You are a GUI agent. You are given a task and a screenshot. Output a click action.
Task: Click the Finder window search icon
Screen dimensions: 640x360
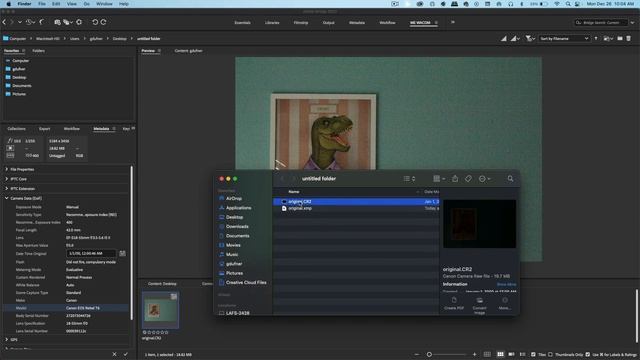[510, 178]
